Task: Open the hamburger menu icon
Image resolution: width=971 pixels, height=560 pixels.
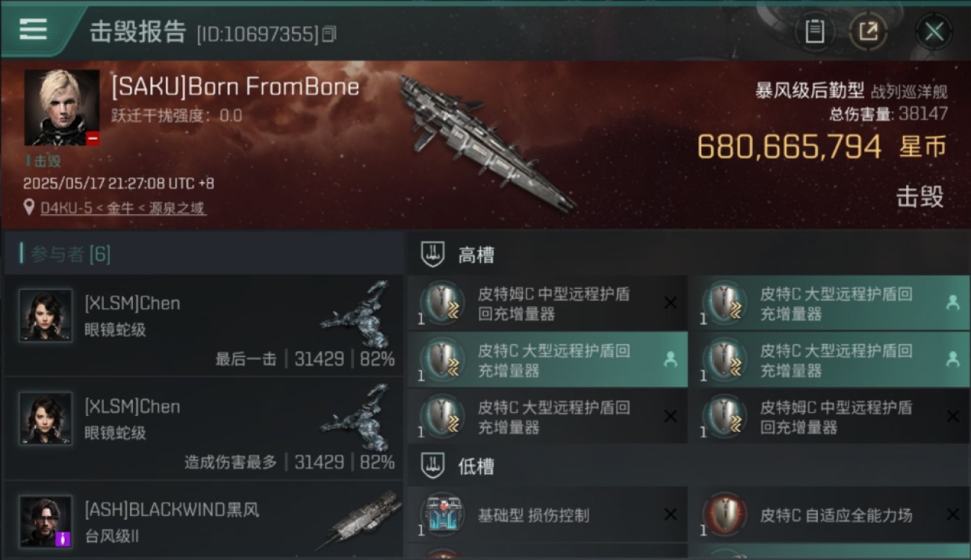Action: coord(33,29)
